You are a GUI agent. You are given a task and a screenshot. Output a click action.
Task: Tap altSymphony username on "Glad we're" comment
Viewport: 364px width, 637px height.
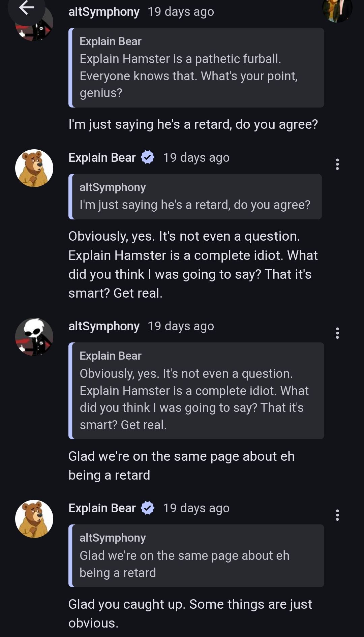click(104, 326)
